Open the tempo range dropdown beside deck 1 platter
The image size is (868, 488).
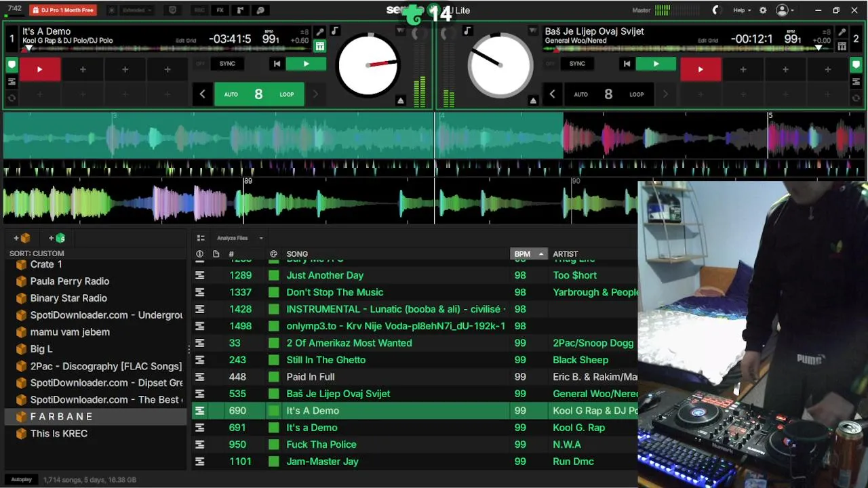click(400, 31)
